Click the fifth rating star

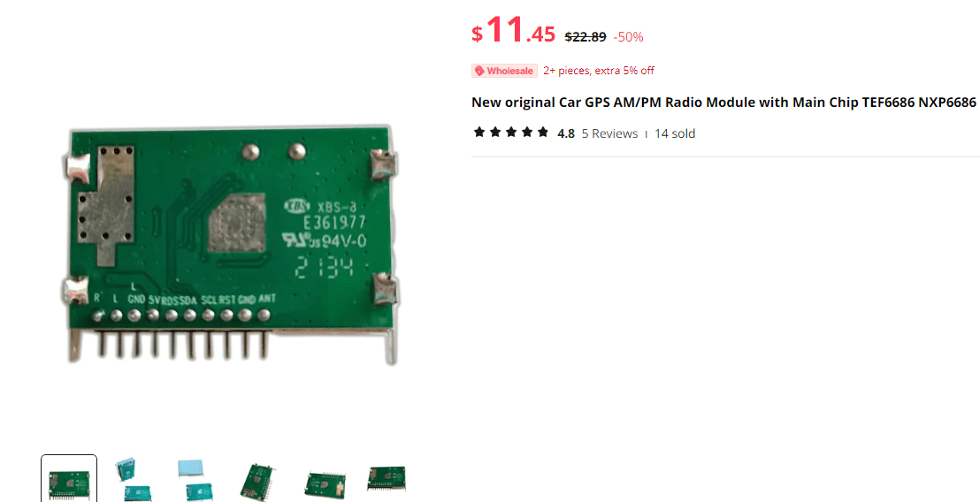(x=543, y=132)
